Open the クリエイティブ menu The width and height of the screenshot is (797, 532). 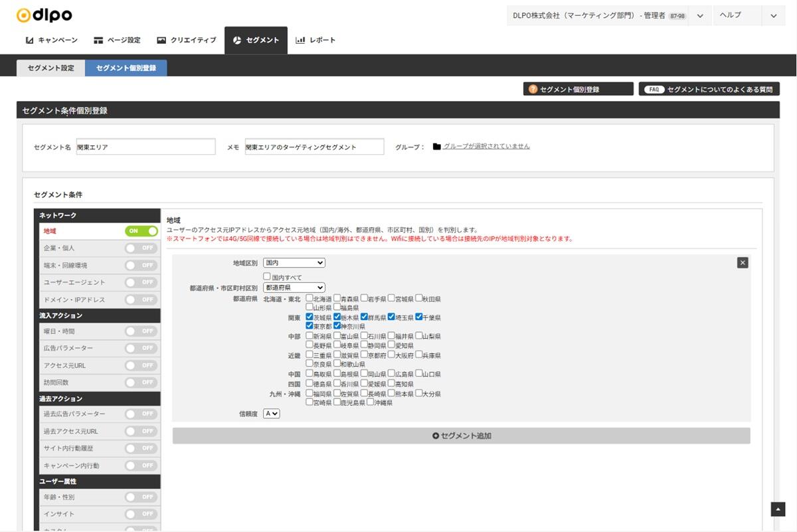tap(187, 40)
